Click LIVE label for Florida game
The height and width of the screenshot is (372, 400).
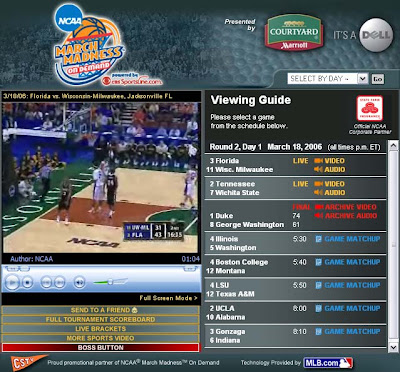click(x=301, y=161)
